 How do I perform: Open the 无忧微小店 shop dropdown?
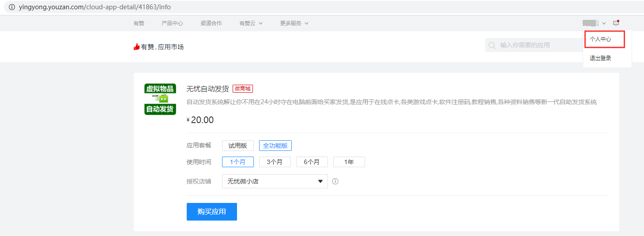click(275, 181)
